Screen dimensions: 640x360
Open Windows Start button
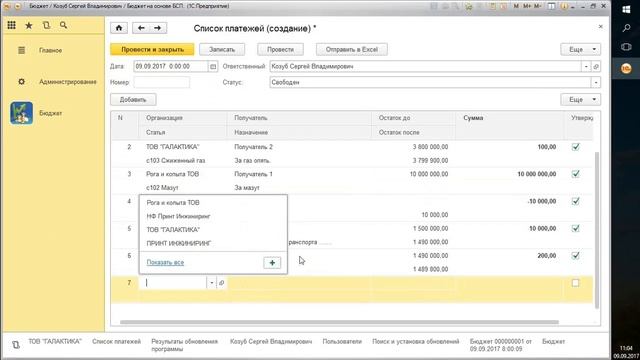pyautogui.click(x=626, y=9)
